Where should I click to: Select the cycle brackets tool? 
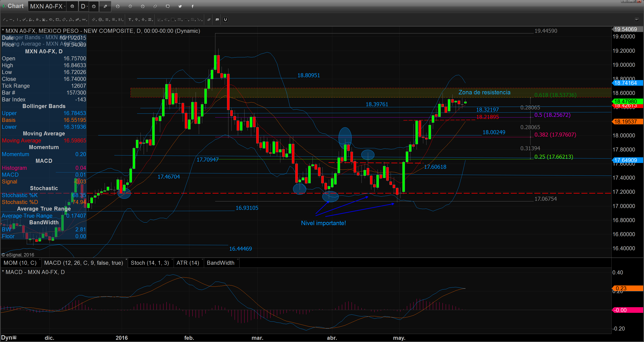[x=84, y=20]
